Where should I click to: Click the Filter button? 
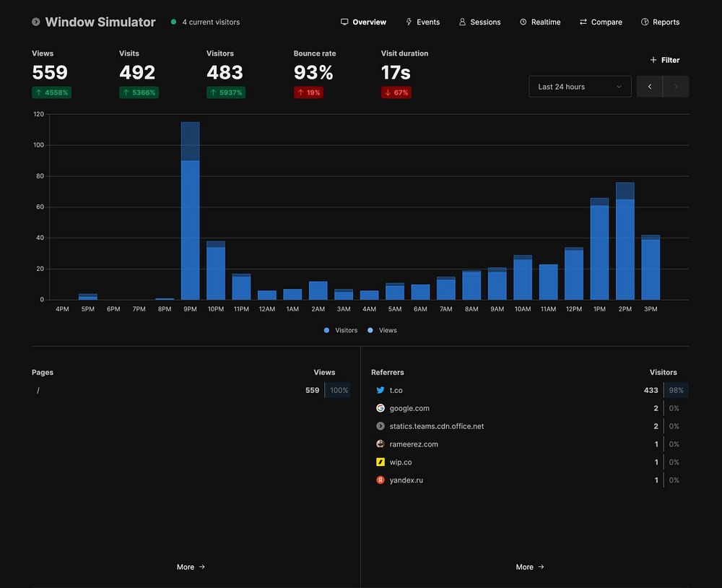click(x=665, y=60)
